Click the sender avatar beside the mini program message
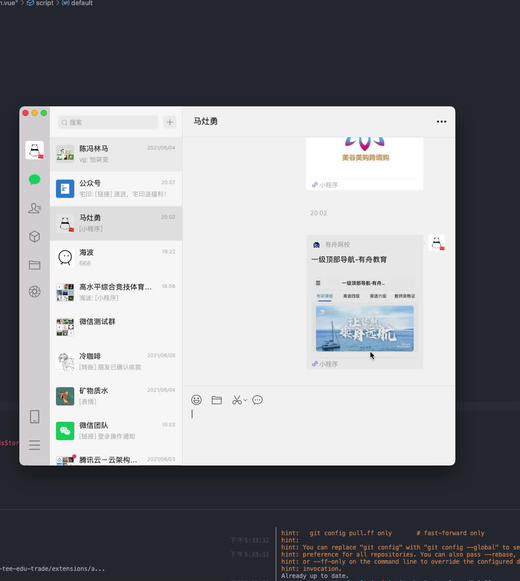The image size is (520, 581). (437, 243)
